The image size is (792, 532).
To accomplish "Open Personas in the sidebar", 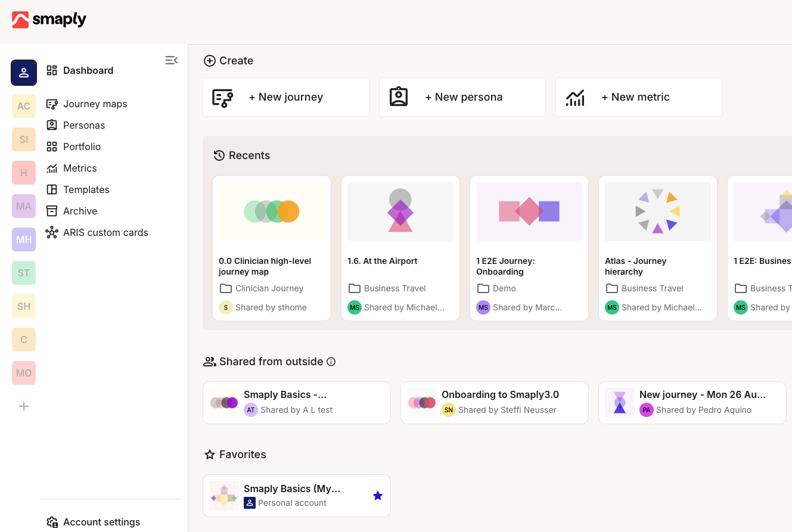I will point(84,125).
